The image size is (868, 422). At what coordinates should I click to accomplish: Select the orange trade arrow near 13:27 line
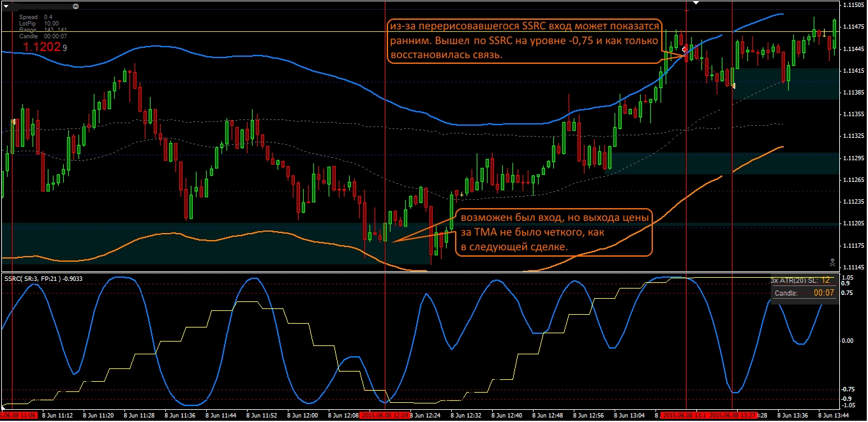click(x=734, y=85)
